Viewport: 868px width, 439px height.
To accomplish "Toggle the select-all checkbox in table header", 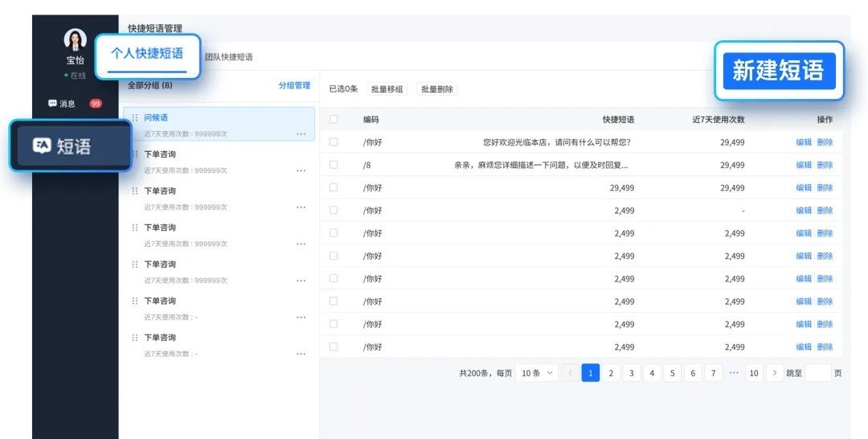I will [334, 119].
